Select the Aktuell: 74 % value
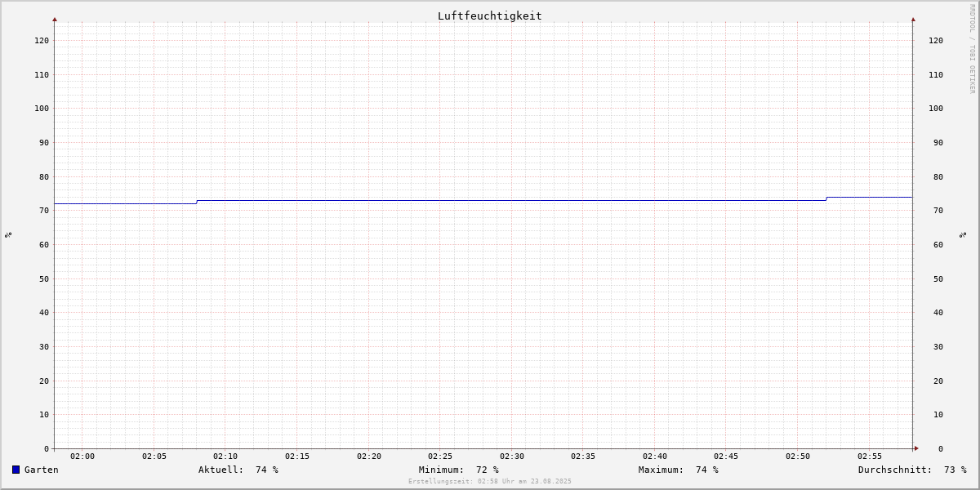The width and height of the screenshot is (980, 490). tap(238, 470)
